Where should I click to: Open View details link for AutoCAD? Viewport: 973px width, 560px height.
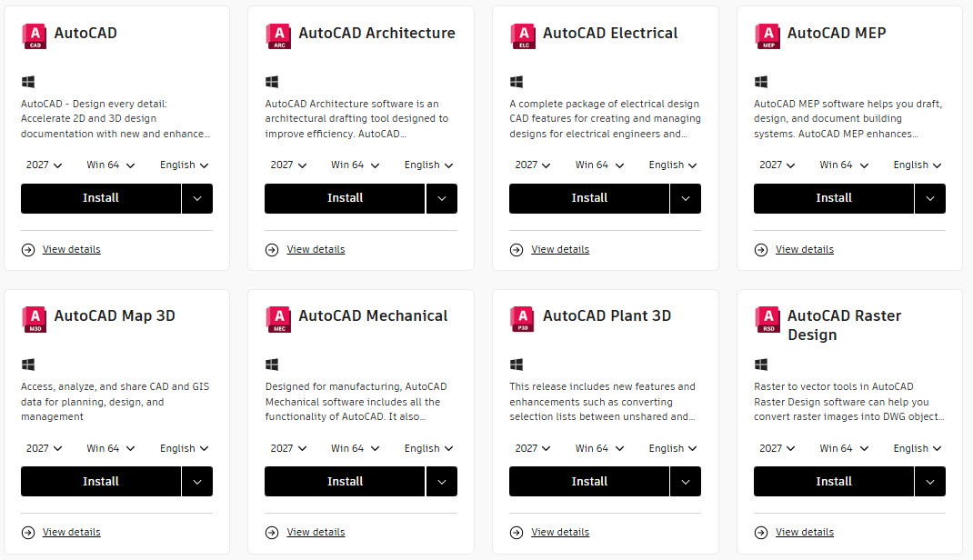point(71,249)
